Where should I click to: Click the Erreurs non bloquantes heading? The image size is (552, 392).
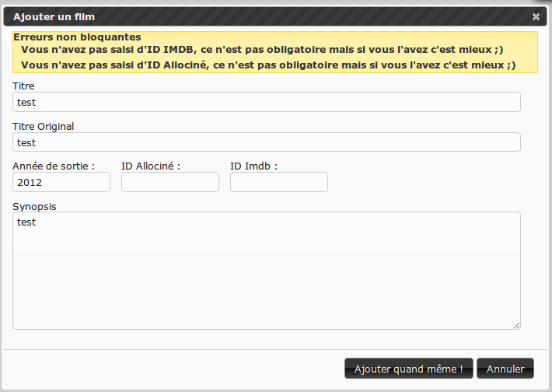[77, 37]
